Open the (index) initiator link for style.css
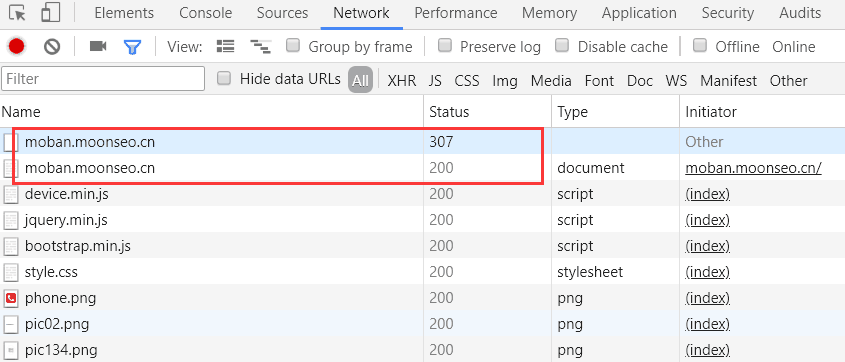 708,272
